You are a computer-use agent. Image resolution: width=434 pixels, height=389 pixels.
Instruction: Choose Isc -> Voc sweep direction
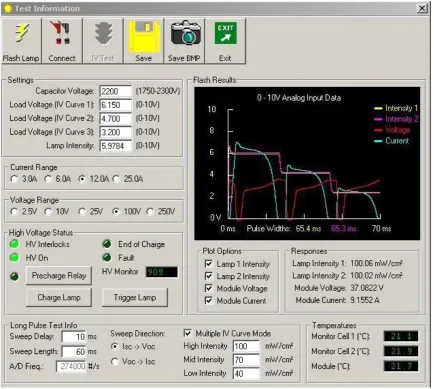[115, 347]
